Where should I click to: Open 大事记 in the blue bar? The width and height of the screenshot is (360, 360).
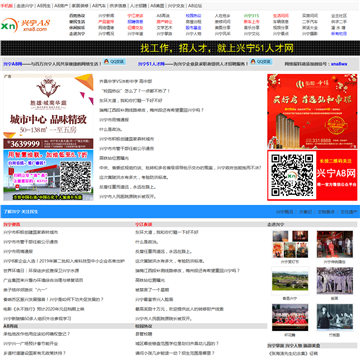point(305,212)
